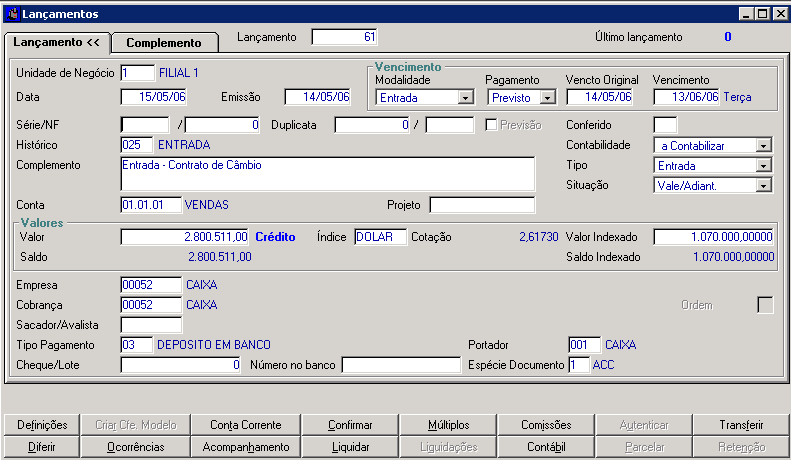The height and width of the screenshot is (460, 791).
Task: Click the Criar Cfe. Modelo button
Action: [136, 425]
